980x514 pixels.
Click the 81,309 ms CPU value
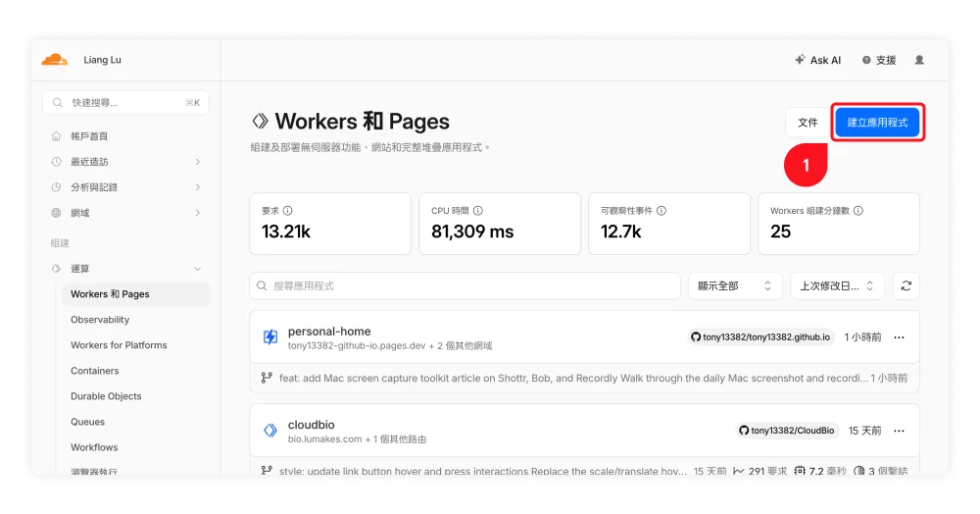pos(472,231)
